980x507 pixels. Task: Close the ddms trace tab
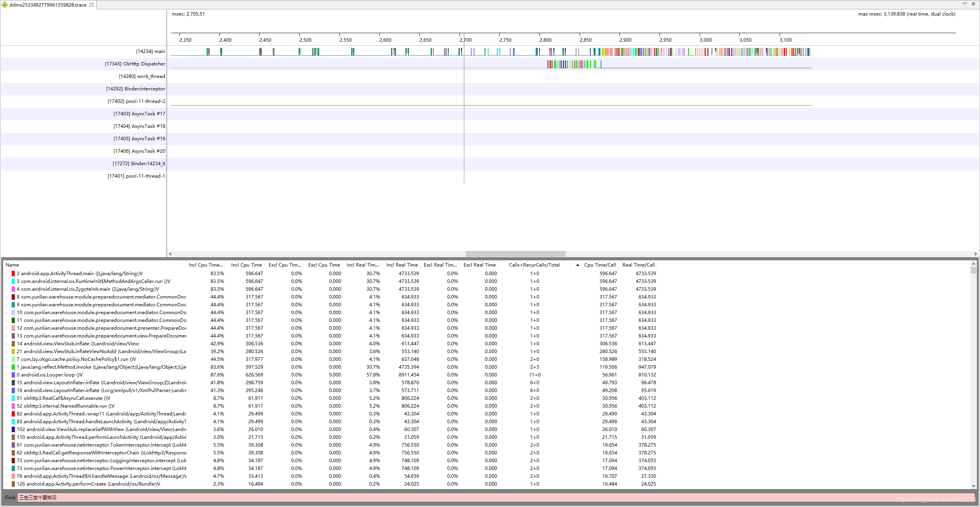(x=92, y=5)
